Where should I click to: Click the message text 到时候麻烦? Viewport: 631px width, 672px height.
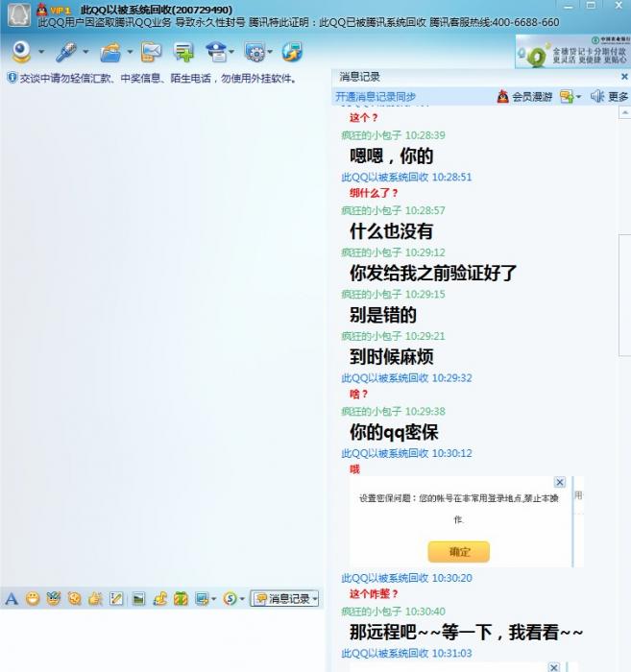tap(392, 356)
